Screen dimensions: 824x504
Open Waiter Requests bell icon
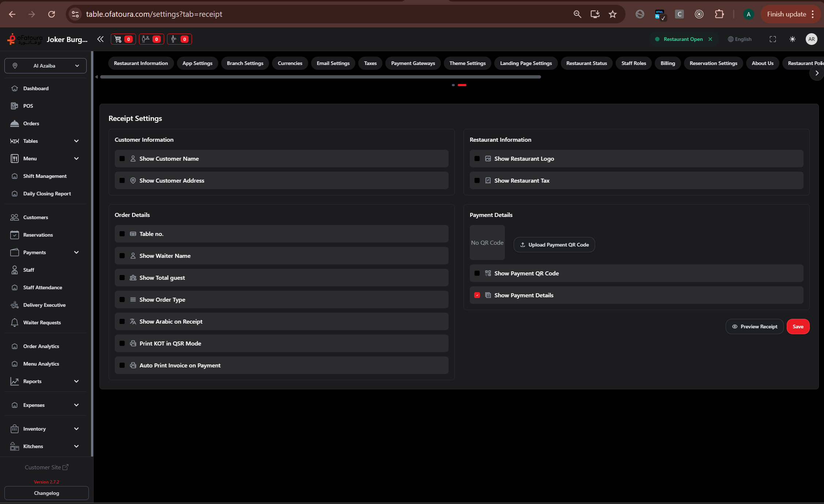click(15, 322)
